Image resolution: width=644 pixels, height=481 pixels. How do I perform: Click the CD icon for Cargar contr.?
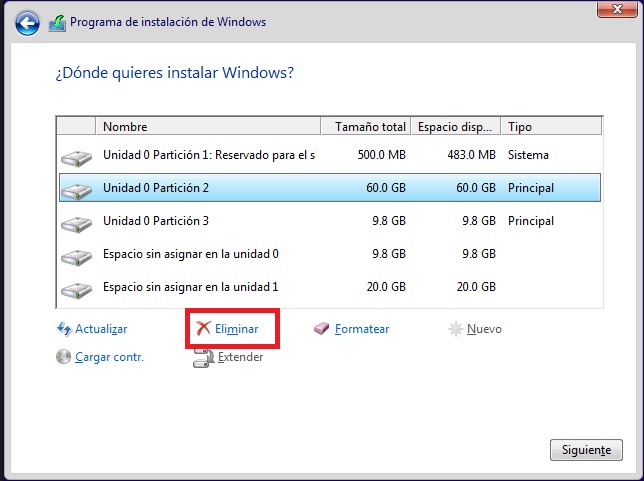click(63, 357)
